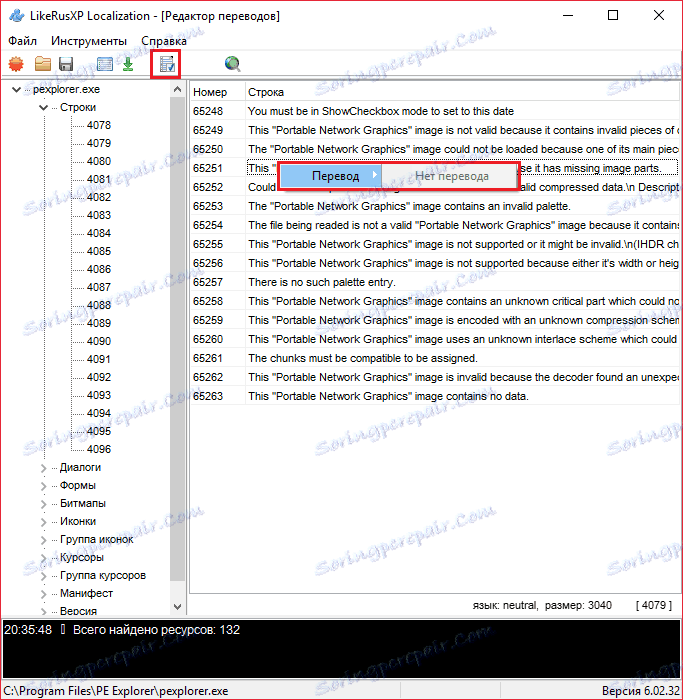
Task: Select the Битмапы tree item
Action: click(x=83, y=503)
